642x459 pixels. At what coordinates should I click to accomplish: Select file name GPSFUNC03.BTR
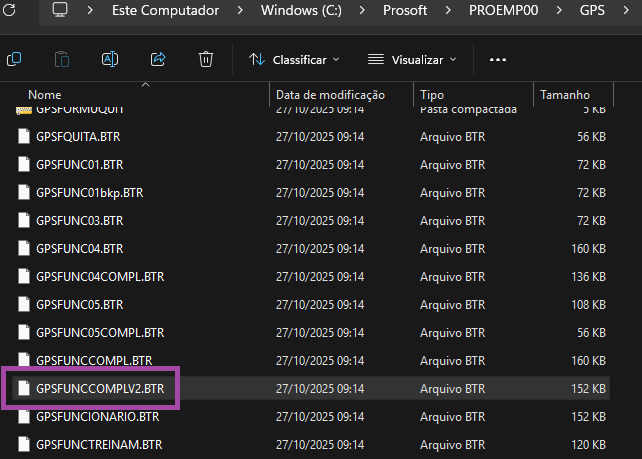tap(79, 220)
